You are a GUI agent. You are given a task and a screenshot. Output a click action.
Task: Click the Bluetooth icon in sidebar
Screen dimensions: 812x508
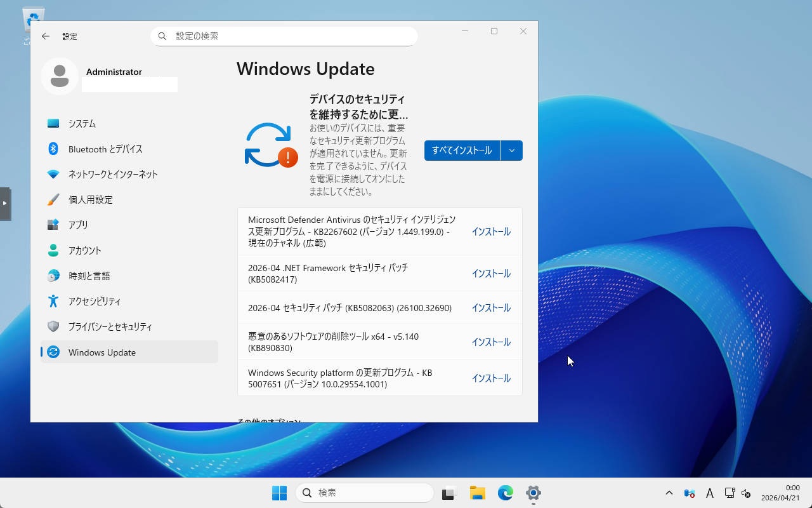[53, 149]
